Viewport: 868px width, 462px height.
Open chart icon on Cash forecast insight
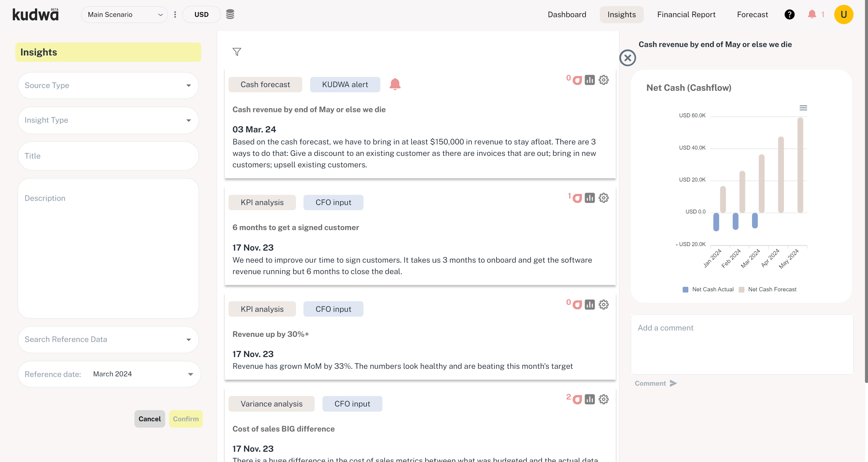(589, 80)
